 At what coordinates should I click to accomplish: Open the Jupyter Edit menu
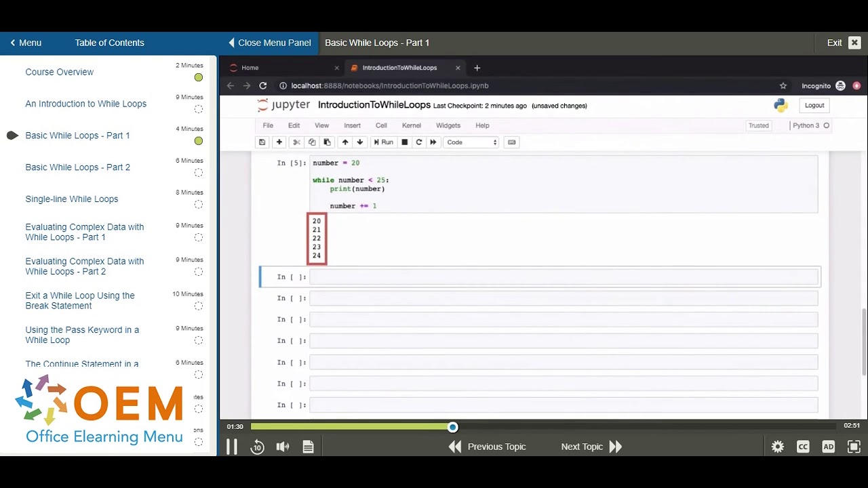tap(294, 125)
